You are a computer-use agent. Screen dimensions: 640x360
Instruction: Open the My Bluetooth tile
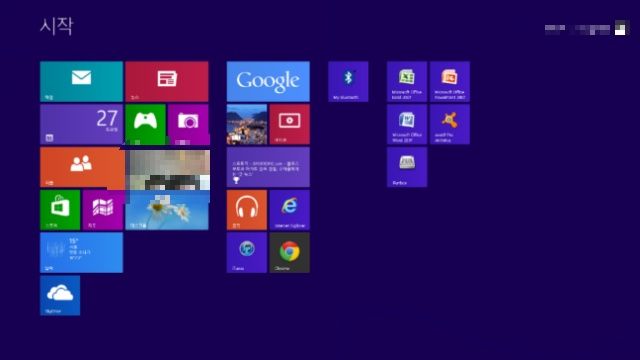pyautogui.click(x=348, y=82)
